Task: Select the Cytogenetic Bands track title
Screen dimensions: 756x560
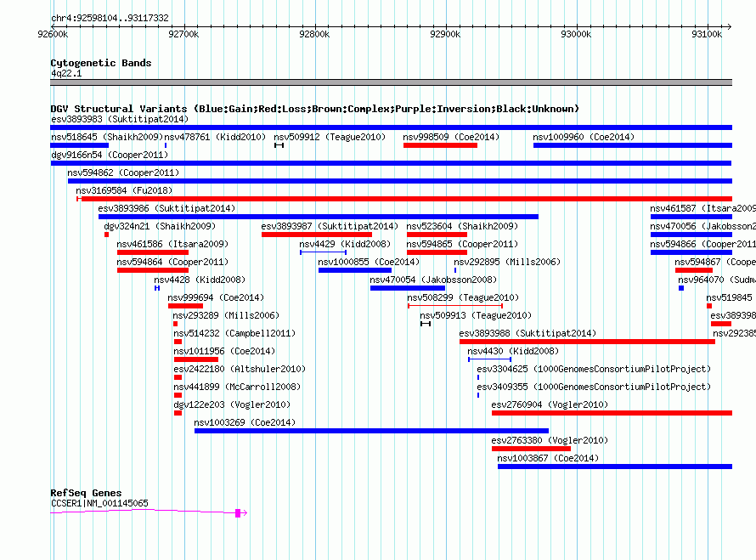Action: point(101,63)
